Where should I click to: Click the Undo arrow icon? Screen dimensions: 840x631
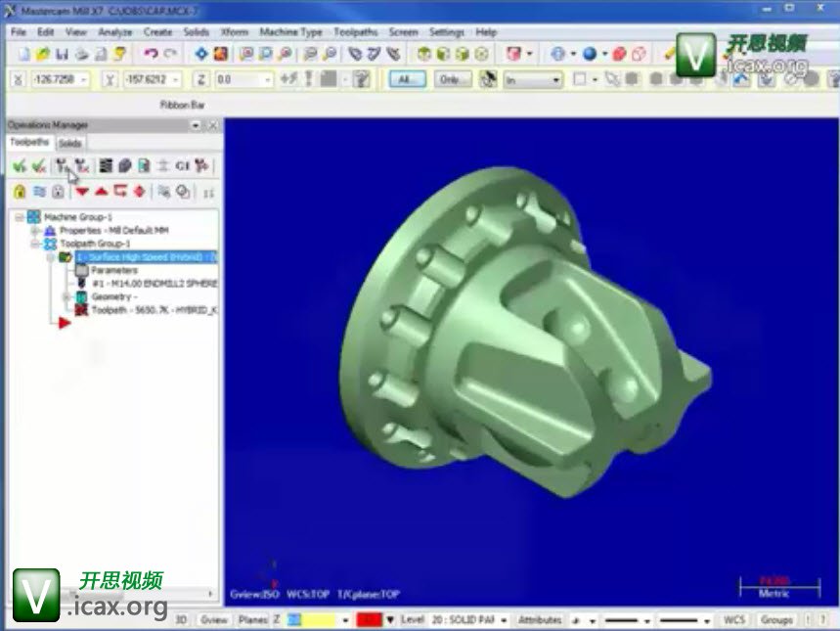pos(151,54)
